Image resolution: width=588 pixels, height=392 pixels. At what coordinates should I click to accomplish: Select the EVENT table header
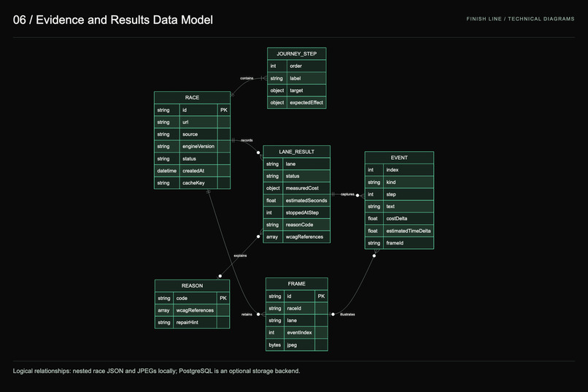399,158
